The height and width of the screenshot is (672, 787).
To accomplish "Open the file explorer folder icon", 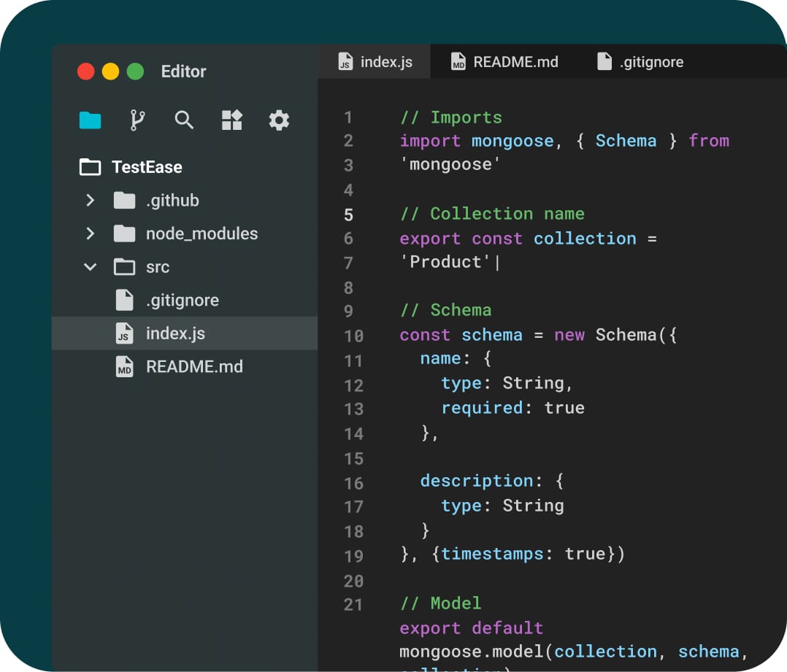I will pos(91,120).
